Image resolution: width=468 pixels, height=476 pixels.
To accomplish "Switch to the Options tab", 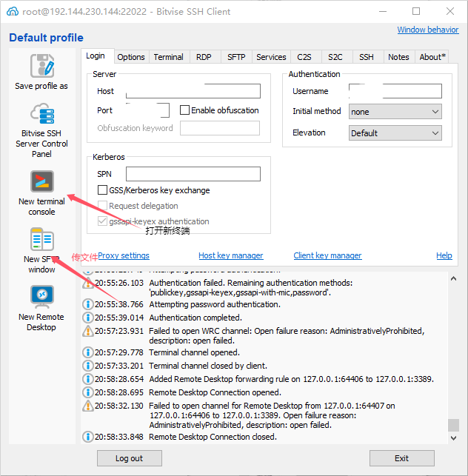I will (131, 57).
